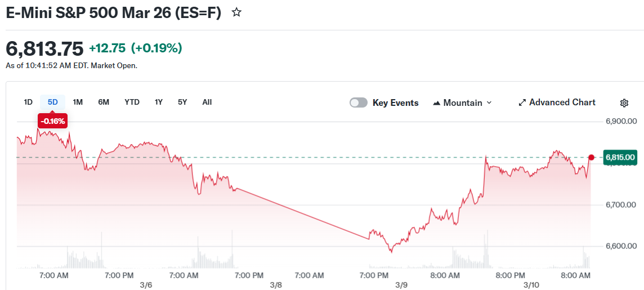Viewport: 644px width, 290px height.
Task: Select the 5D time range
Action: click(x=53, y=102)
